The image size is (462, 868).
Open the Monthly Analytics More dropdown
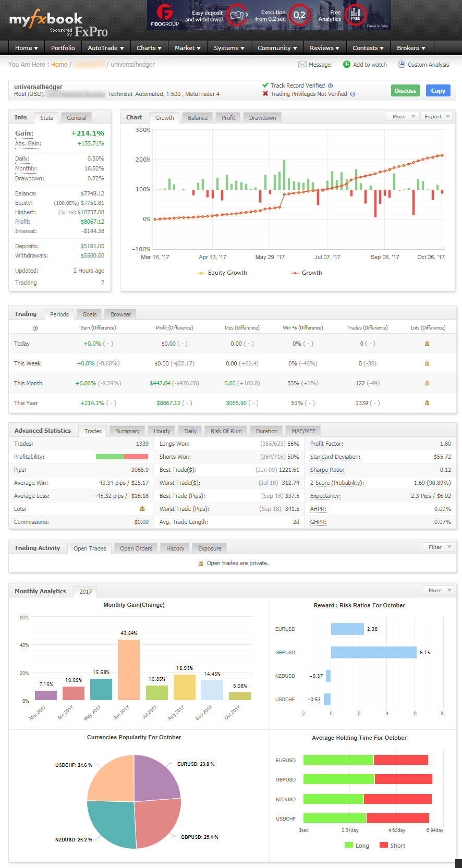[x=437, y=591]
